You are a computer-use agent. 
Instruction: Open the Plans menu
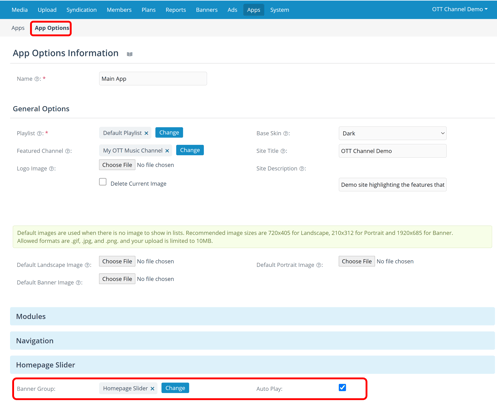[x=148, y=10]
